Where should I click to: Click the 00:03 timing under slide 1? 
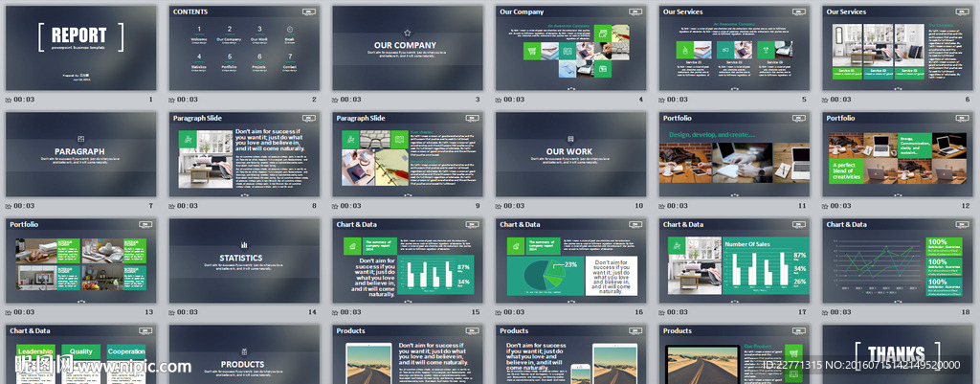24,100
